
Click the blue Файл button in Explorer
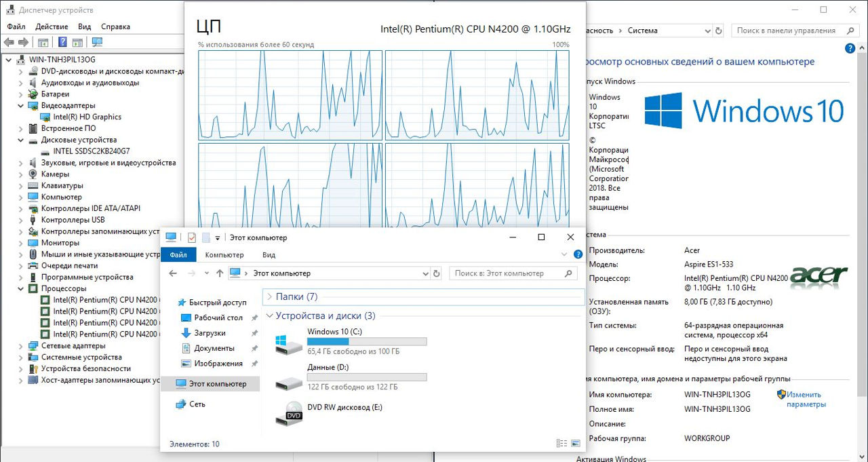pos(178,255)
